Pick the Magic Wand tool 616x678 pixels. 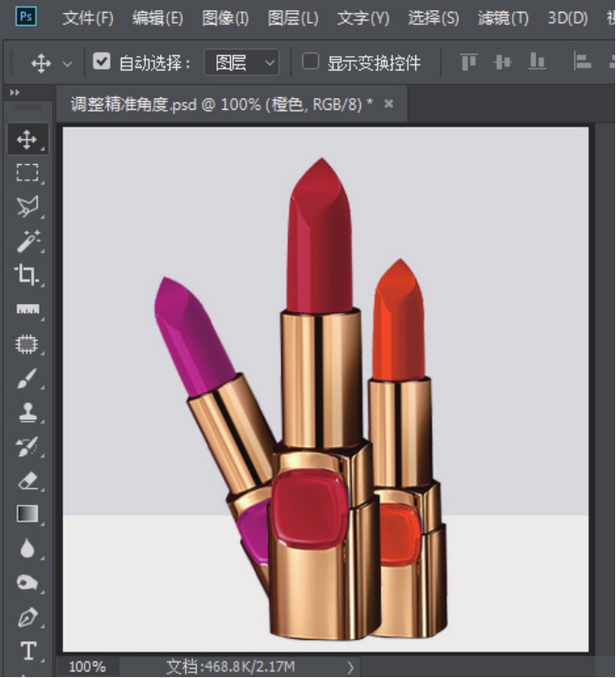click(x=27, y=240)
